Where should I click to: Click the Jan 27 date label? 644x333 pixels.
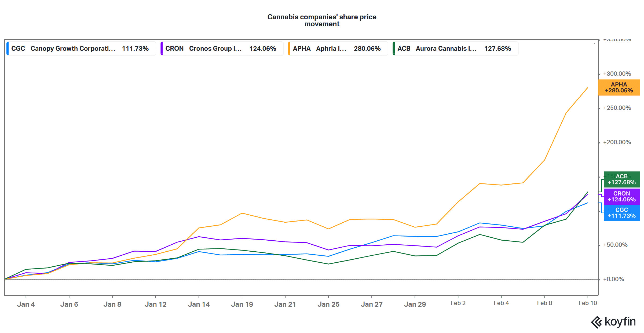372,304
